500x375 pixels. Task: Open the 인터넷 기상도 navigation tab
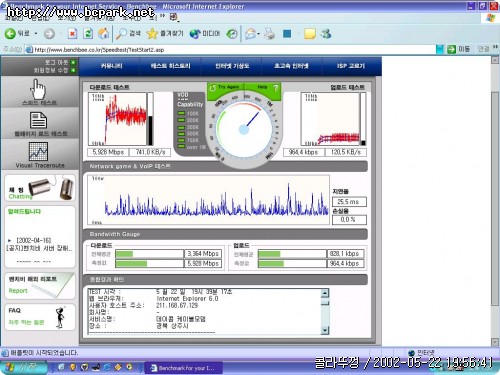(x=232, y=66)
